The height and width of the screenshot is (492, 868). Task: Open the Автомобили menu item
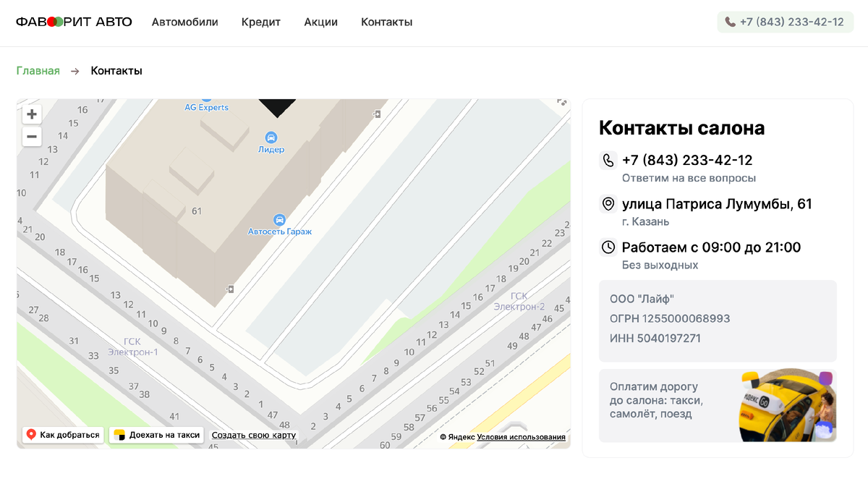click(184, 22)
